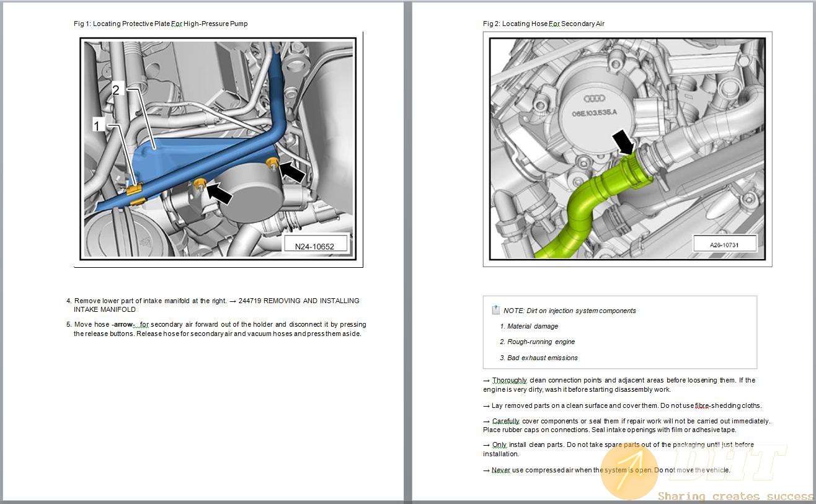The image size is (816, 504).
Task: Select the caption "Fig 1: Locating Protective Plate For High-Pressure Pump"
Action: pos(161,24)
